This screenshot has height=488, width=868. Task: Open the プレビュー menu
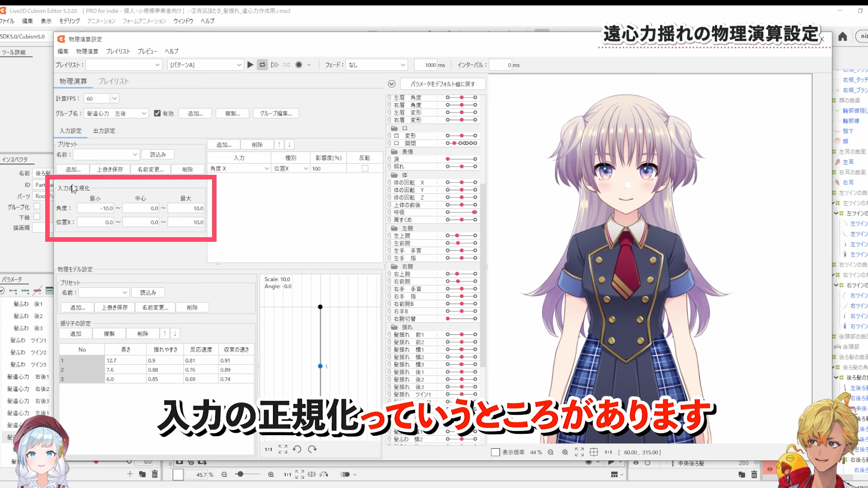(x=147, y=52)
